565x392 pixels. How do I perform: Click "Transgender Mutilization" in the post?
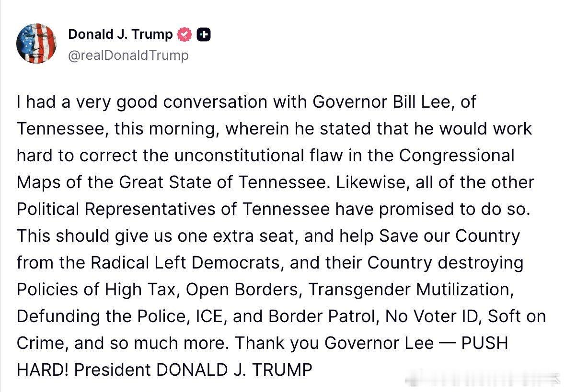[x=407, y=290]
